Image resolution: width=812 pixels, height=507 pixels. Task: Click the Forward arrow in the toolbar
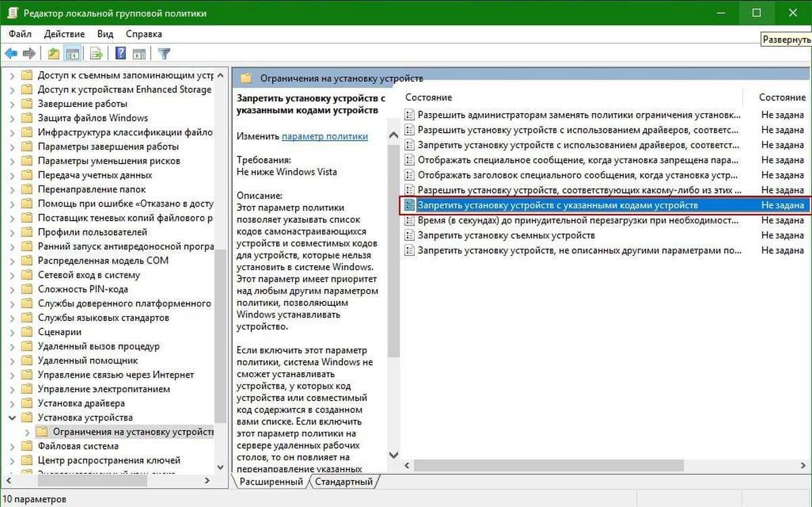(x=28, y=53)
